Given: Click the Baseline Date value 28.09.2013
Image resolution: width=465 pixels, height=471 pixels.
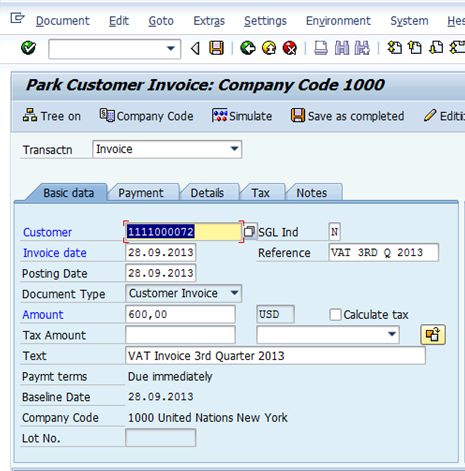Looking at the screenshot, I should [161, 397].
